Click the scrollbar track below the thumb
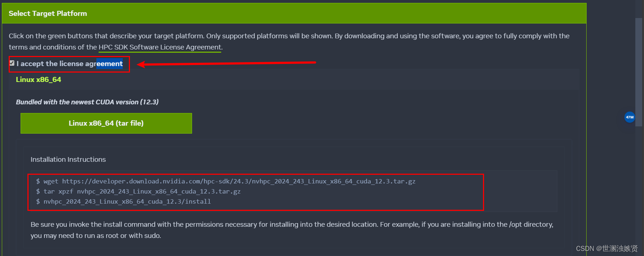The image size is (644, 256). coord(639,188)
